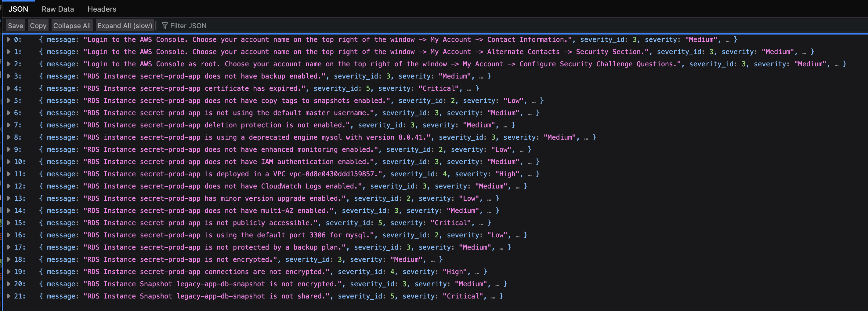Click Expand All (slow) button
Screen dimensions: 868x311
point(125,26)
